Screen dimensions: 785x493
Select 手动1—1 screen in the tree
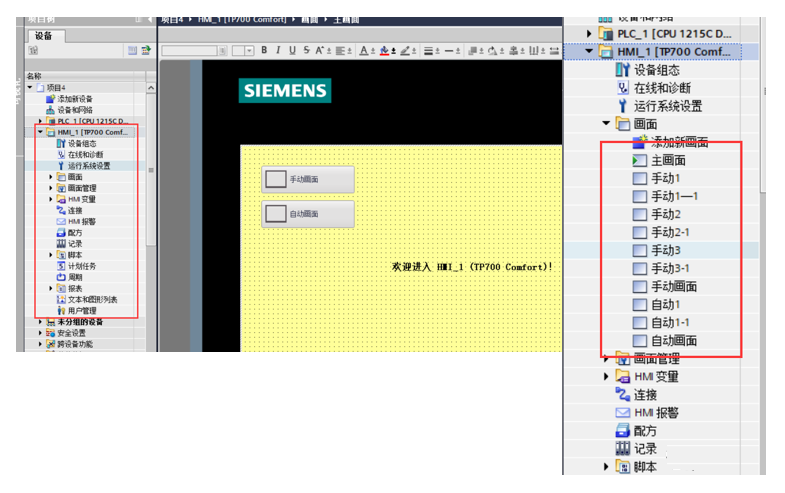click(674, 196)
